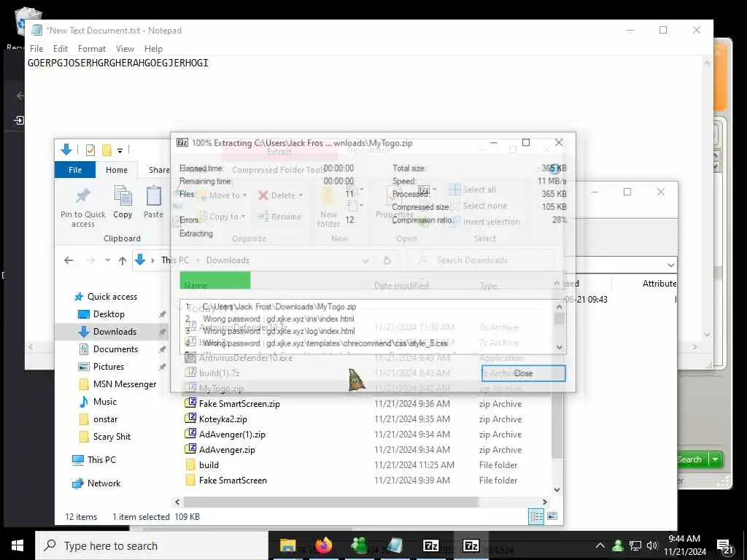Click the green Search button in background window
This screenshot has width=747, height=560.
[x=692, y=459]
